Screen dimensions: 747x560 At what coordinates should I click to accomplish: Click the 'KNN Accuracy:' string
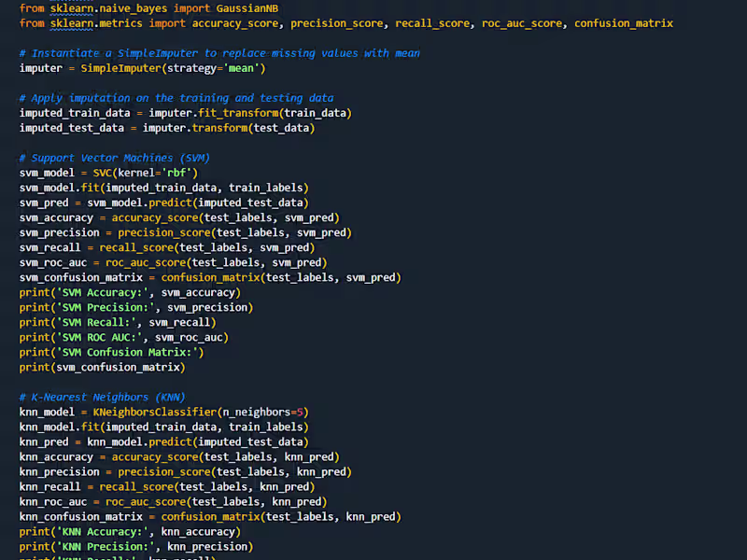(103, 531)
